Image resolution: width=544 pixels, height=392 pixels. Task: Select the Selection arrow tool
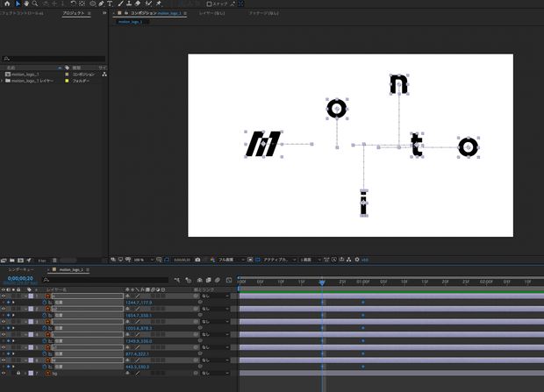[x=17, y=4]
